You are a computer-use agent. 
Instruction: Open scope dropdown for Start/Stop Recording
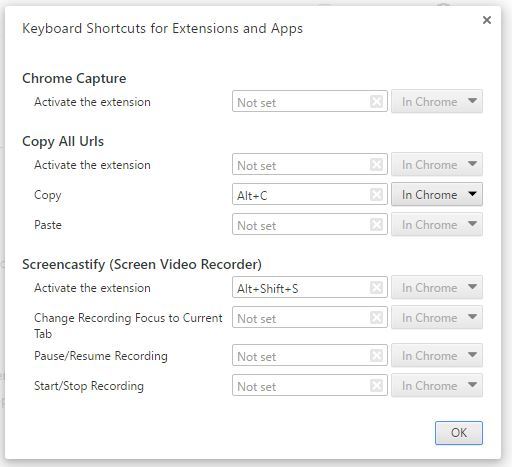[437, 385]
